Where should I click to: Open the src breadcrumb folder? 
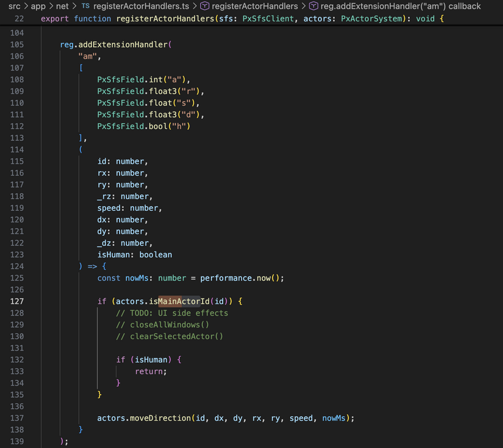(14, 6)
